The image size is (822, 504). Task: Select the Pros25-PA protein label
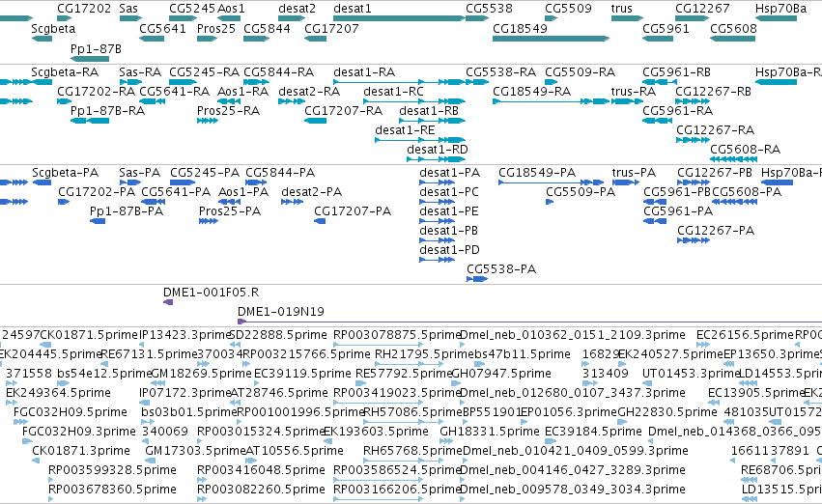[x=230, y=211]
